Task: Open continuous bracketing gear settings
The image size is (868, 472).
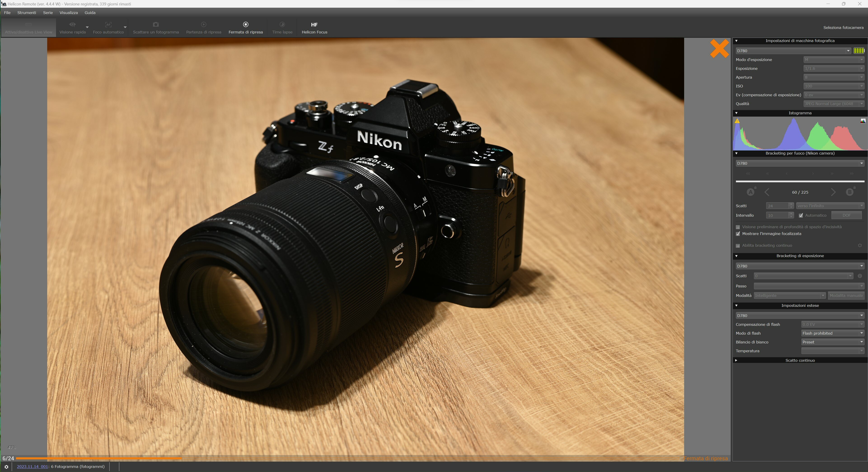Action: (x=860, y=245)
